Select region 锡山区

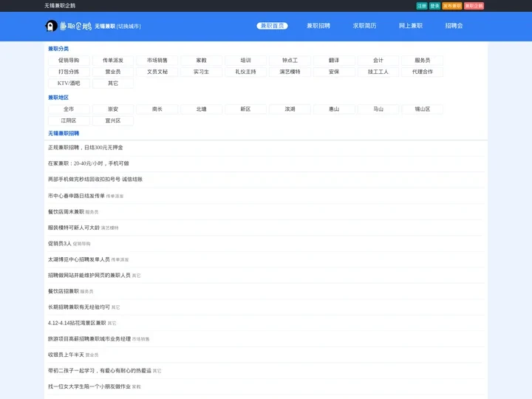(423, 109)
